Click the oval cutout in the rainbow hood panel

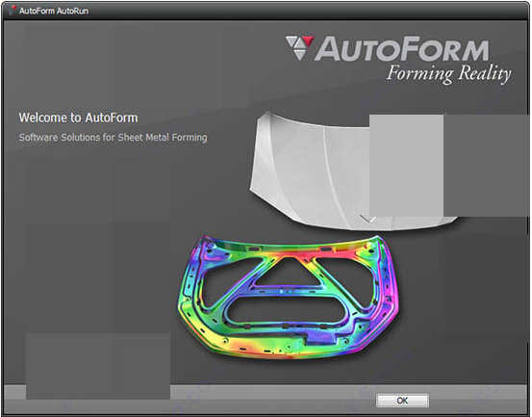coord(289,311)
